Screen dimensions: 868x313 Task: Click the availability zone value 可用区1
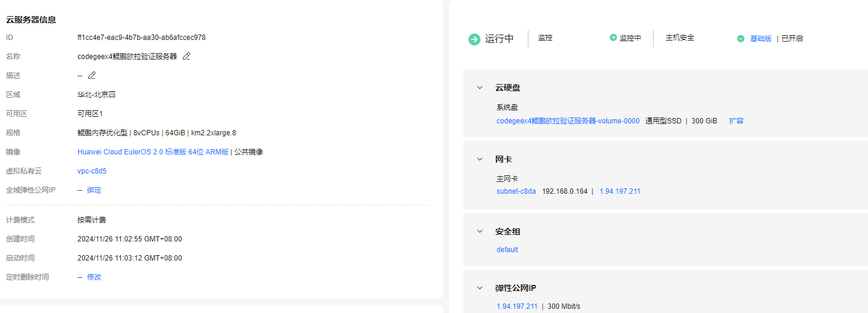click(x=90, y=113)
